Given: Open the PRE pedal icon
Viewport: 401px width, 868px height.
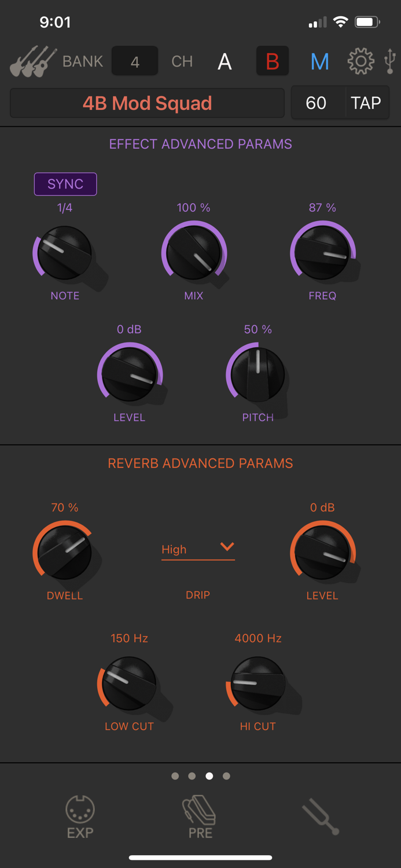Looking at the screenshot, I should 200,817.
